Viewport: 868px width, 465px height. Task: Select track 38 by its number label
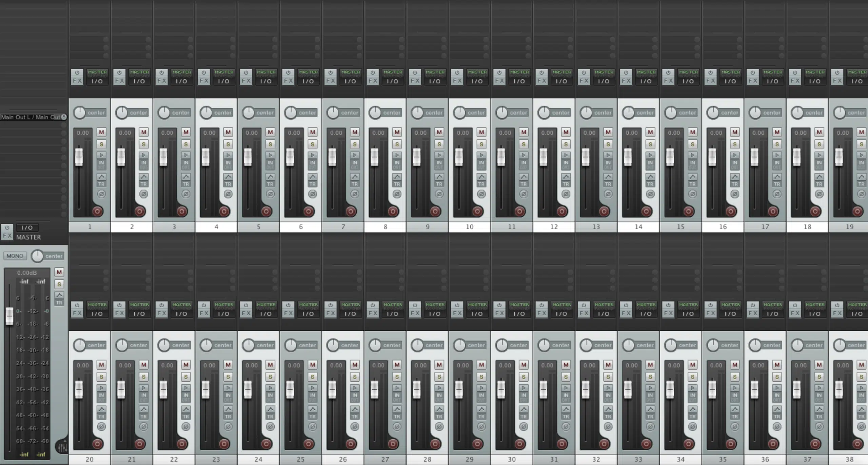click(x=849, y=460)
